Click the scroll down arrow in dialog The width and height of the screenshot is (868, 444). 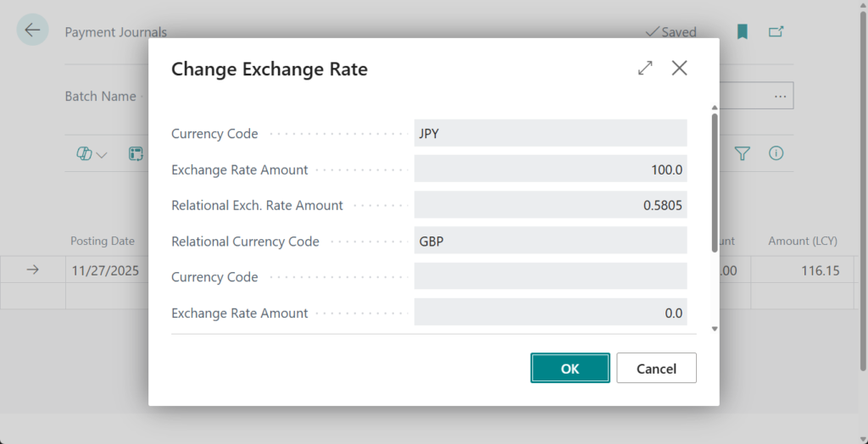coord(715,328)
